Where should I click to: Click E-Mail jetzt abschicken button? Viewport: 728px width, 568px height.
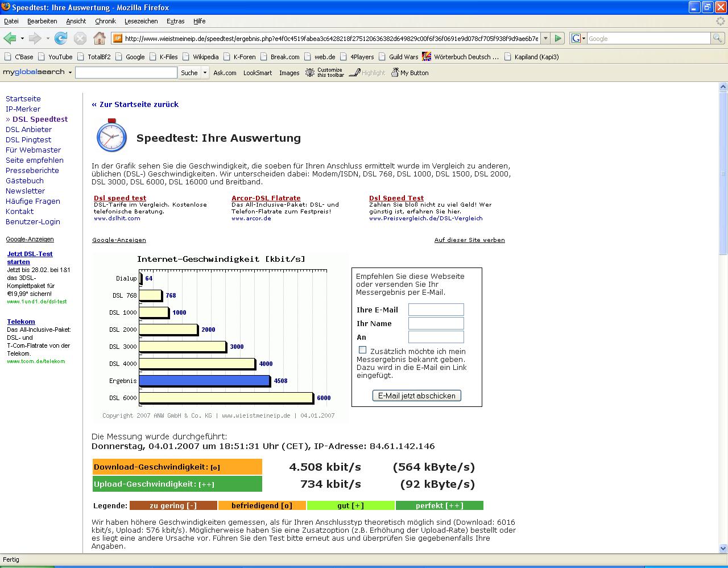[x=417, y=396]
